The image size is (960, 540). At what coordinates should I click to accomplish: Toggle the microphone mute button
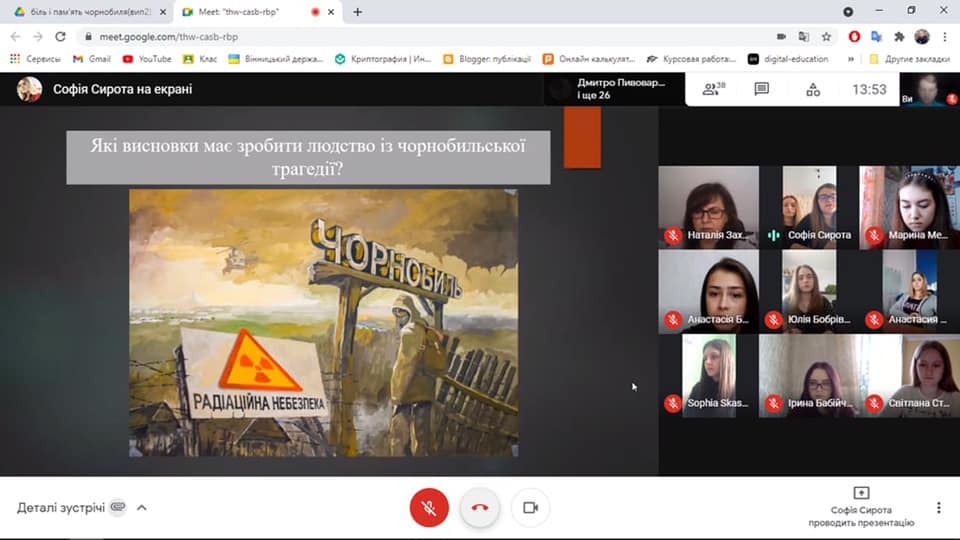pos(429,508)
